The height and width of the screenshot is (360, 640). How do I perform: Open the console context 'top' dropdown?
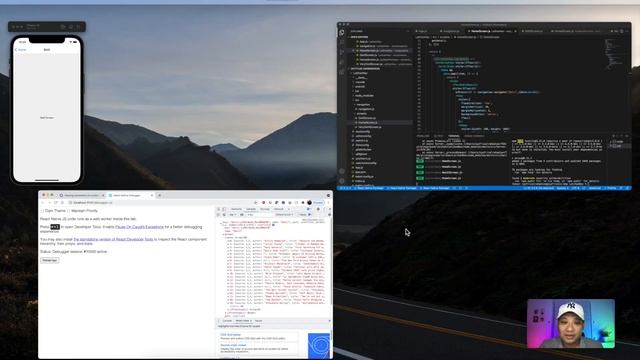[x=232, y=214]
